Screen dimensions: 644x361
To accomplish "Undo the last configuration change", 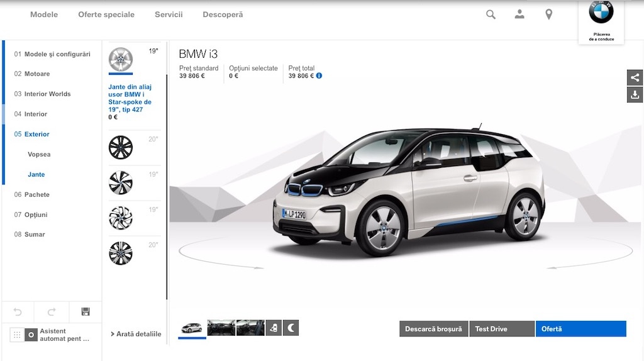I will point(18,311).
